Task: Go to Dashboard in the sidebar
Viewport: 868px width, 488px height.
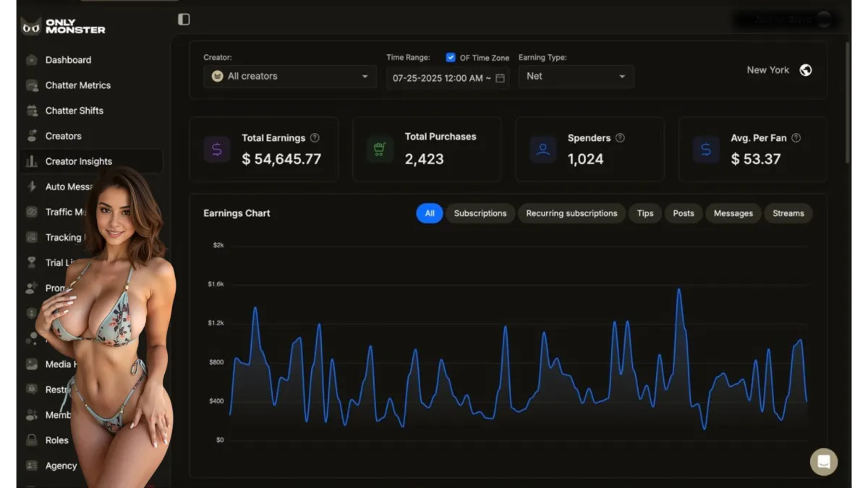Action: 68,60
